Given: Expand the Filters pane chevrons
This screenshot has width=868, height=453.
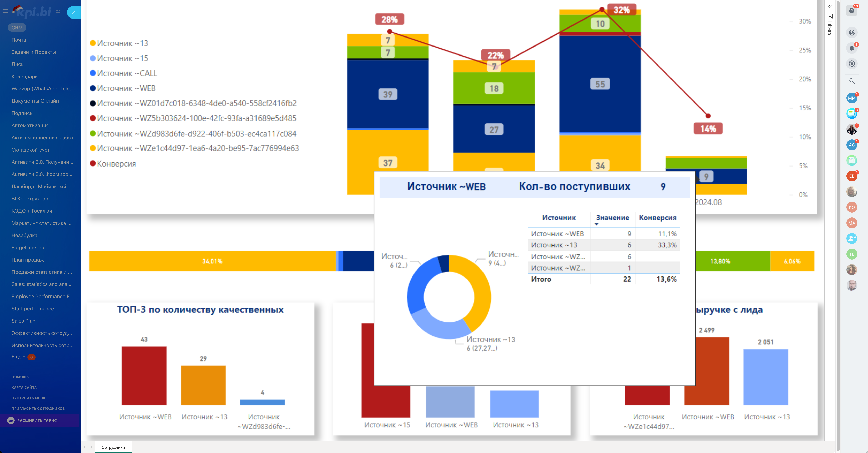Looking at the screenshot, I should pos(830,6).
